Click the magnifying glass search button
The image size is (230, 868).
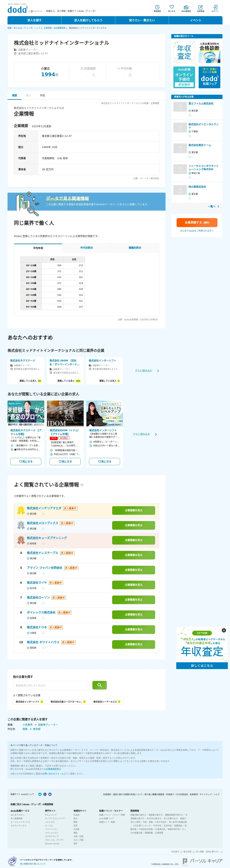click(x=99, y=685)
